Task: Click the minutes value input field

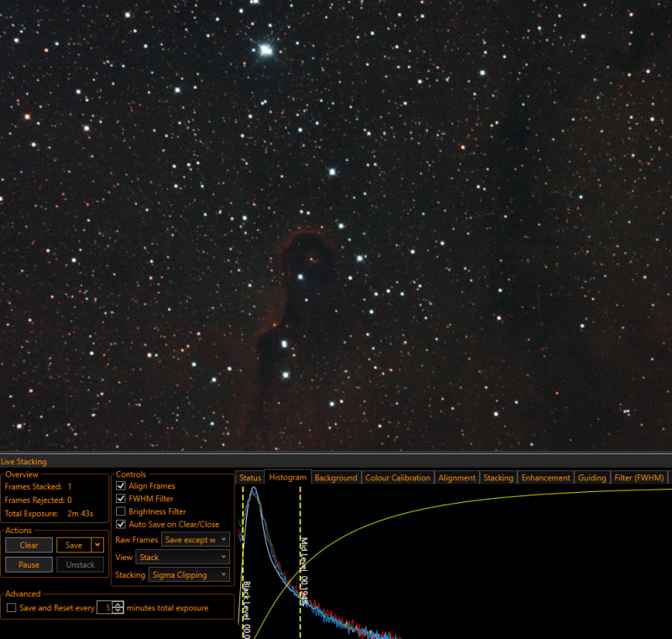Action: click(x=104, y=608)
